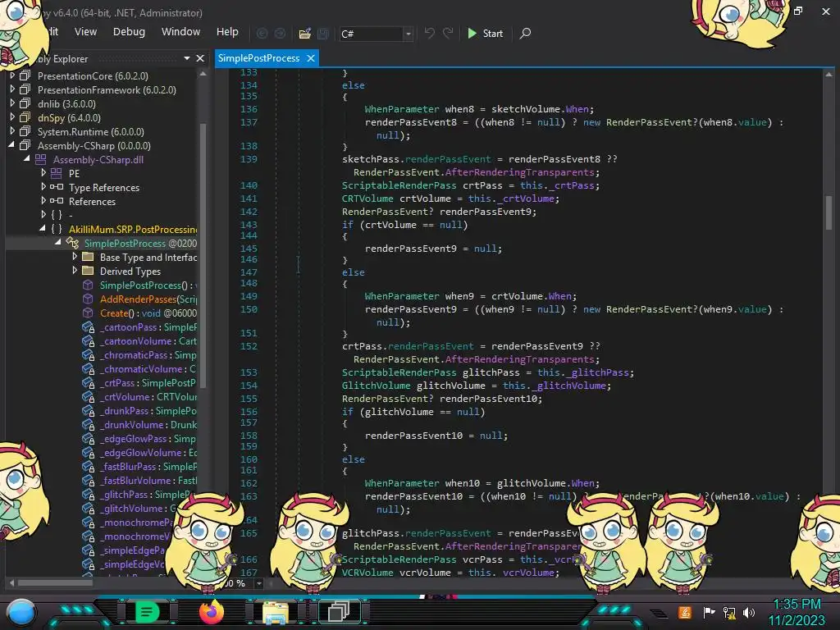Click ScriptableRenderPass type on line 153
The width and height of the screenshot is (840, 630).
(x=399, y=372)
